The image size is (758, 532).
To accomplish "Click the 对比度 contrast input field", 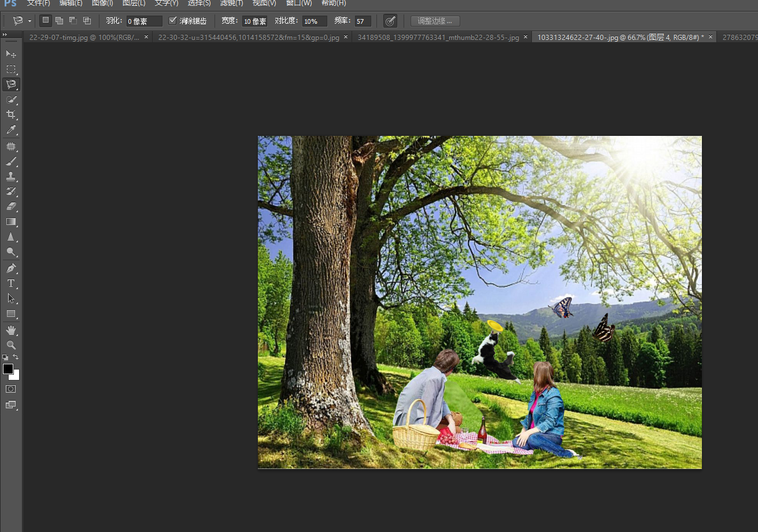I will click(315, 21).
